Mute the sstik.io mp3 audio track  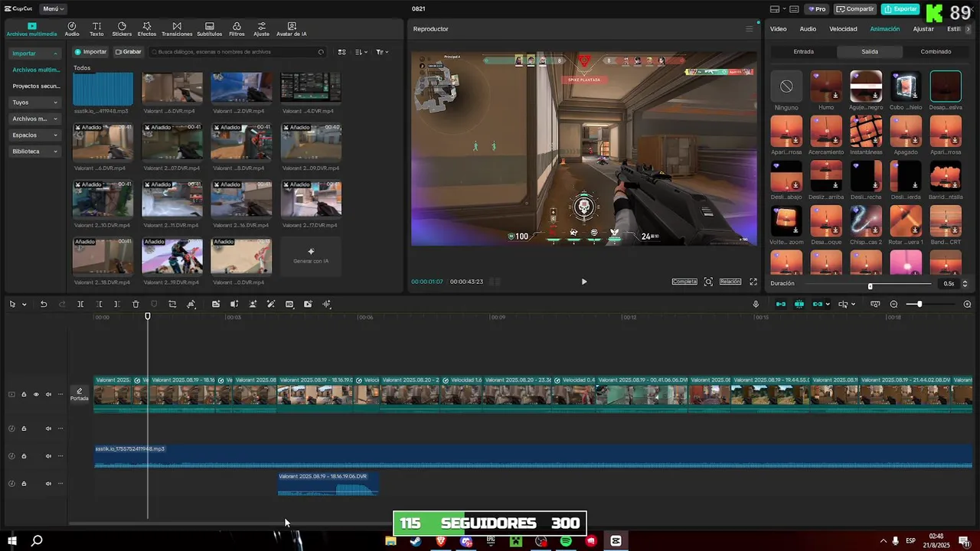pos(48,456)
